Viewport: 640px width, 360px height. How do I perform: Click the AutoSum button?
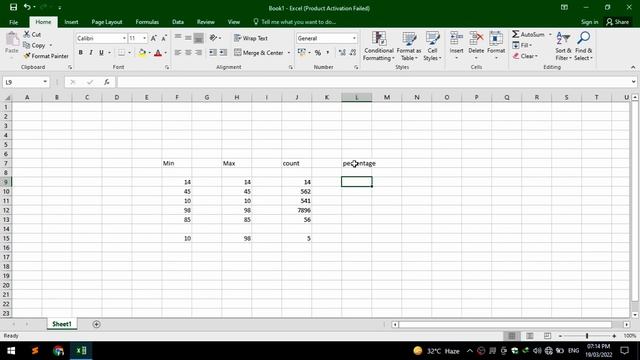pos(529,34)
